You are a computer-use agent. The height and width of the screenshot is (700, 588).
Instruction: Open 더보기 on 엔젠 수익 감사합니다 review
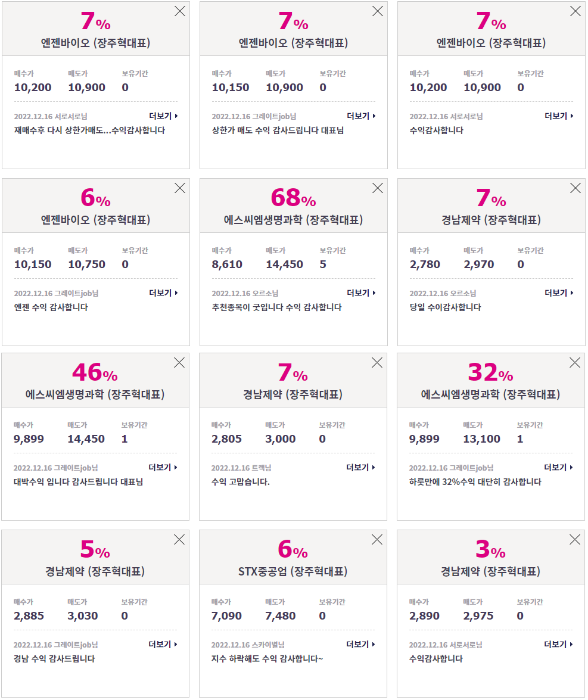pyautogui.click(x=163, y=293)
